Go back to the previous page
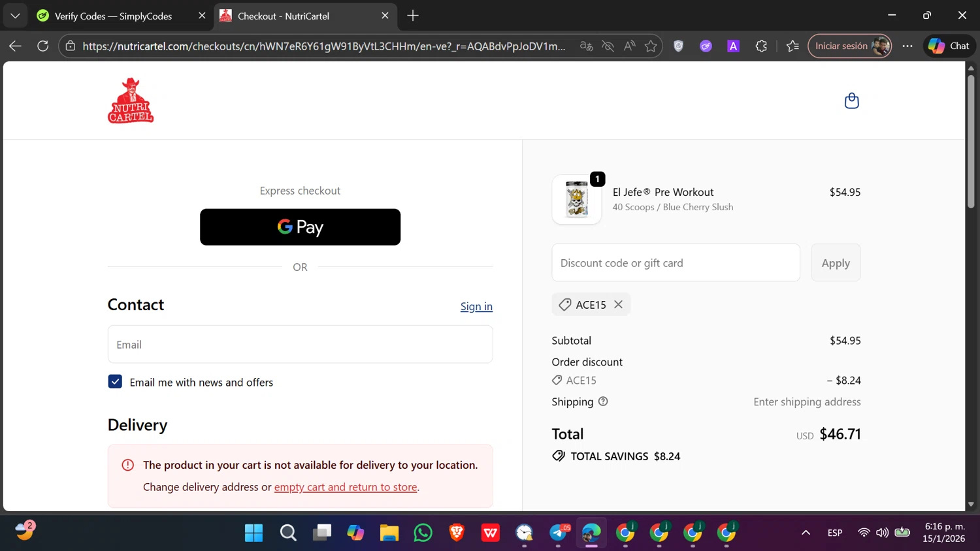 (x=15, y=46)
